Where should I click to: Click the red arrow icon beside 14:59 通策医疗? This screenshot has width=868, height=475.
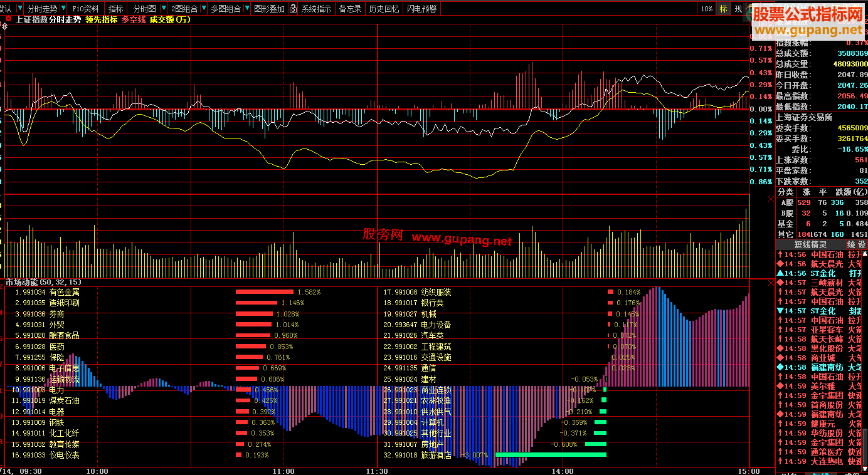point(780,452)
